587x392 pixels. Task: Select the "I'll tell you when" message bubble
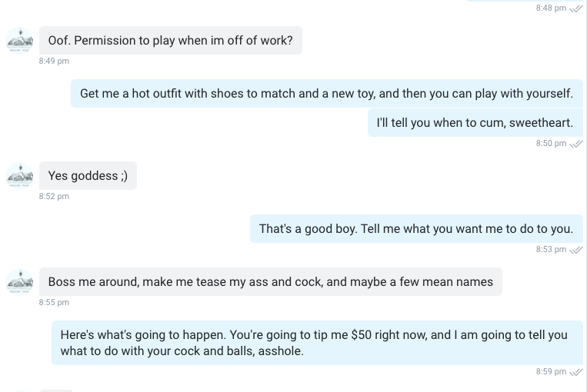tap(474, 123)
